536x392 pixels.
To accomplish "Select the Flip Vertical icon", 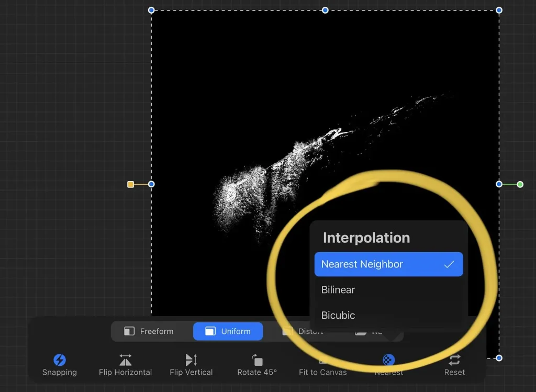I will coord(191,360).
